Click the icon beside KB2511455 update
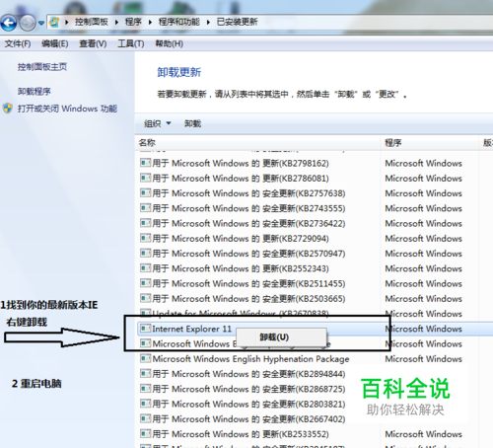 [145, 283]
